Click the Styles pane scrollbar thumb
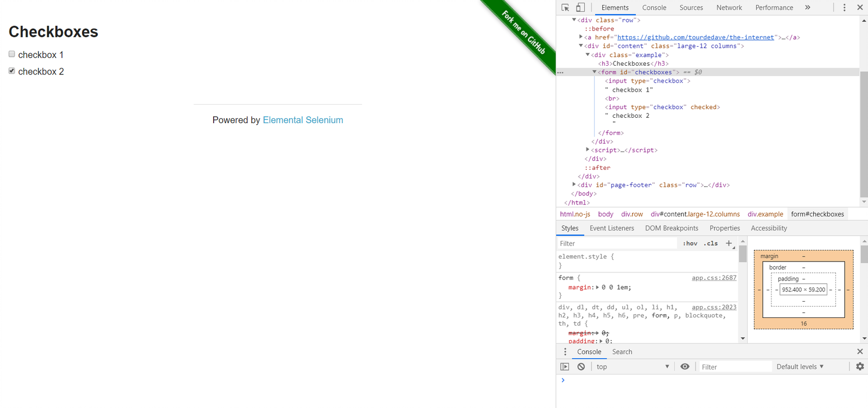The image size is (868, 408). tap(742, 254)
